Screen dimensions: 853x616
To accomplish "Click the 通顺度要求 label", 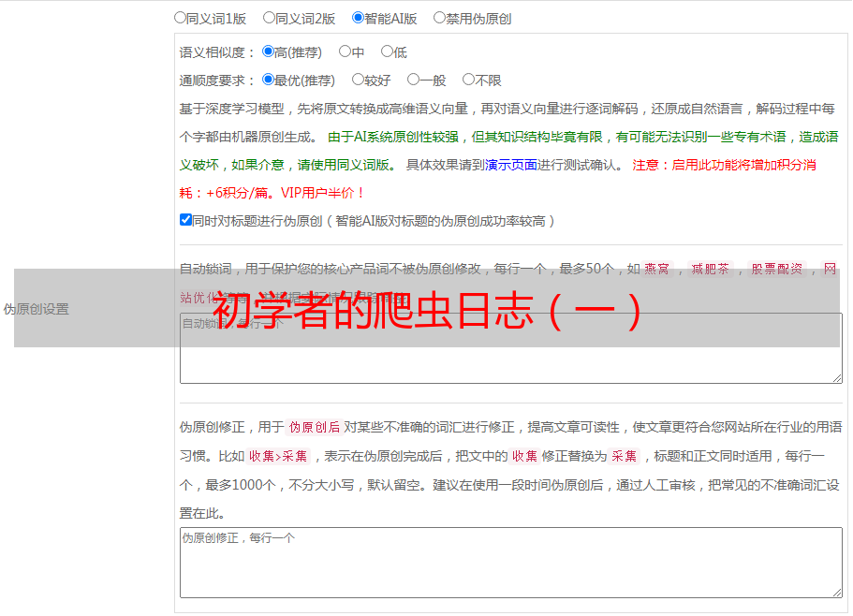I will coord(217,81).
